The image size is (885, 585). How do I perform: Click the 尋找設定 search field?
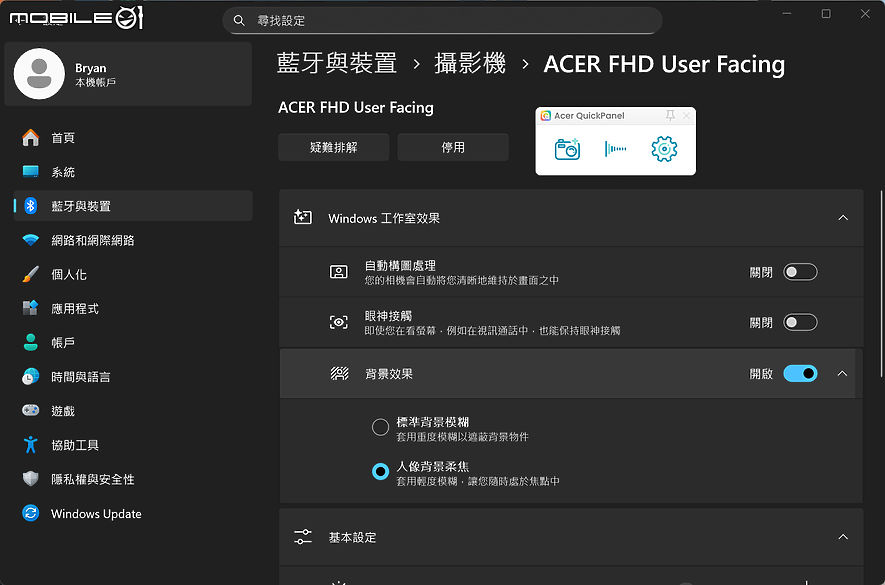click(x=442, y=21)
